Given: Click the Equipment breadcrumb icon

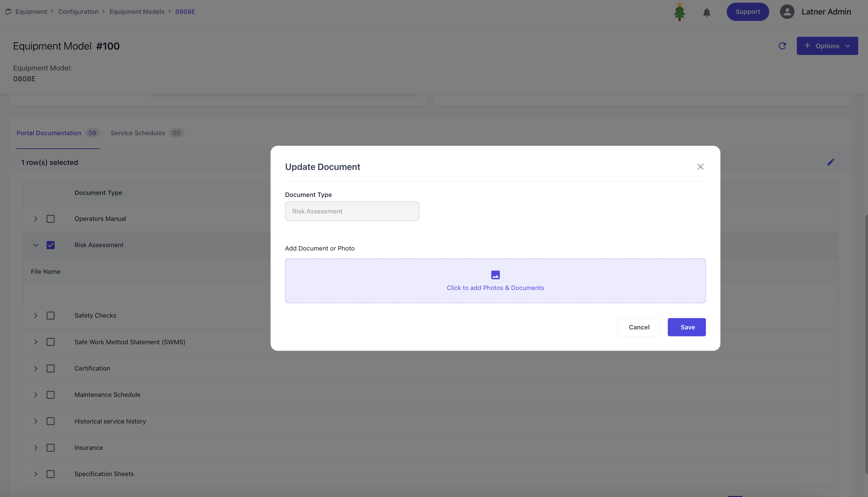Looking at the screenshot, I should (x=8, y=11).
